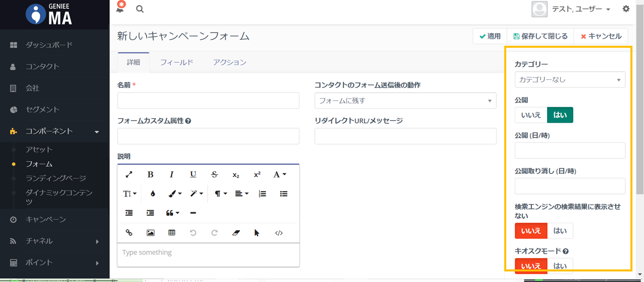This screenshot has width=644, height=282.
Task: Open the カテゴリー dropdown
Action: click(x=570, y=79)
